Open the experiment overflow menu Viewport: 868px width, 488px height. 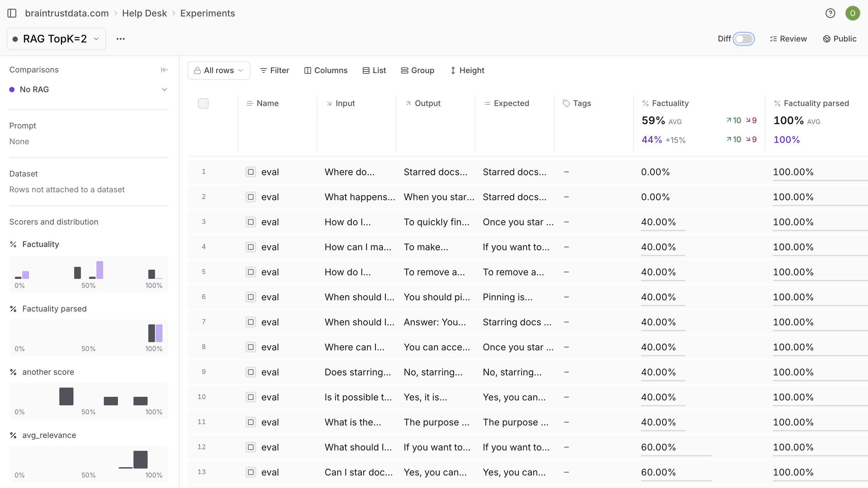point(121,39)
